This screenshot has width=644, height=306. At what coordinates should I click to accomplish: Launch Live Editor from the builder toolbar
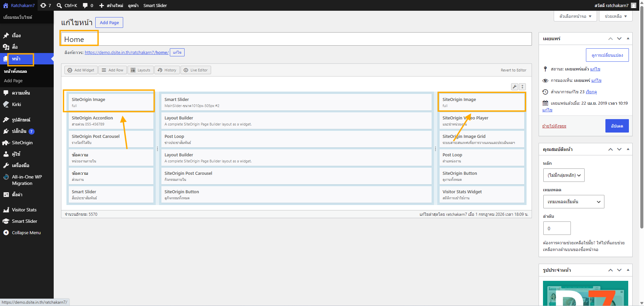[196, 70]
